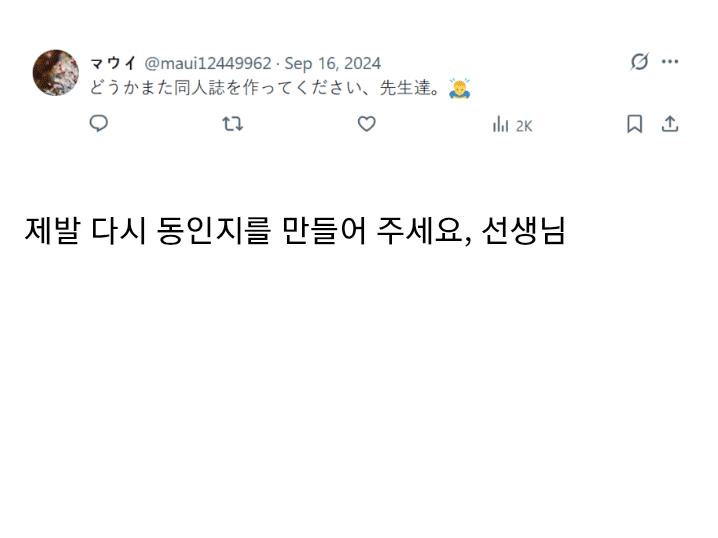Image resolution: width=718 pixels, height=538 pixels.
Task: Bookmark this tweet
Action: [634, 124]
